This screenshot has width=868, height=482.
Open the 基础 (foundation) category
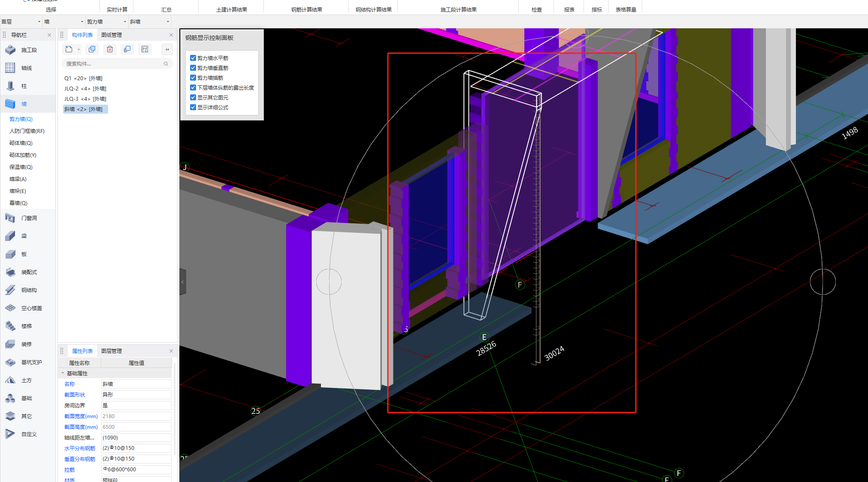26,398
